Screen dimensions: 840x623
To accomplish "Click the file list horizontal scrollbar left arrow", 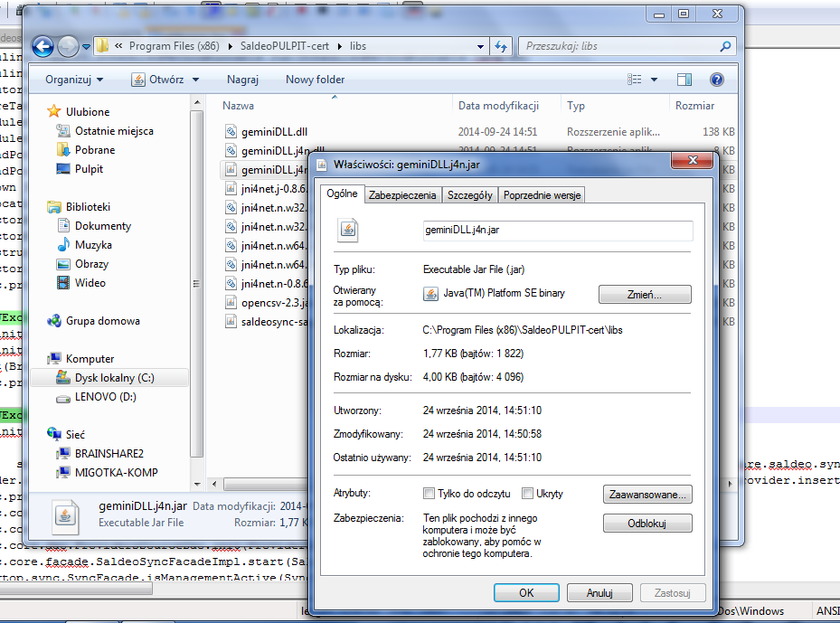I will tap(214, 485).
